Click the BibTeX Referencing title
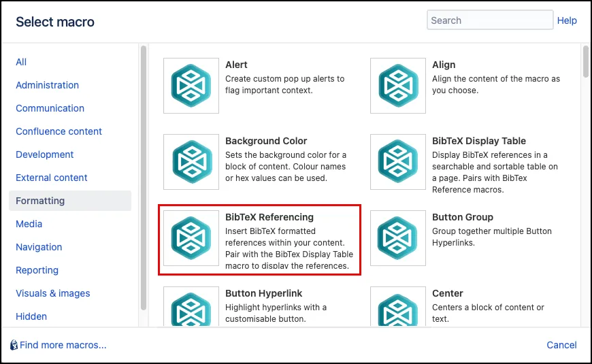The width and height of the screenshot is (592, 364). tap(269, 217)
